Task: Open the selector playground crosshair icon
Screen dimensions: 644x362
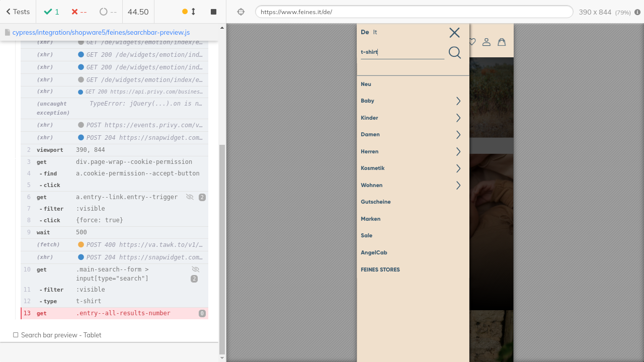Action: point(241,12)
